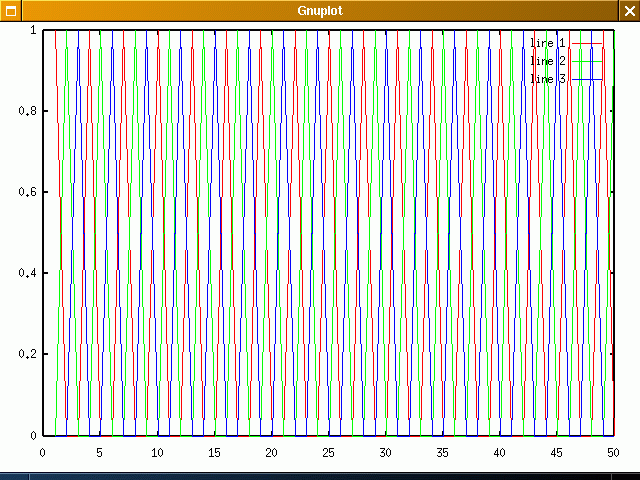This screenshot has height=480, width=640.
Task: Click the Gnuplot title bar text
Action: tap(320, 10)
